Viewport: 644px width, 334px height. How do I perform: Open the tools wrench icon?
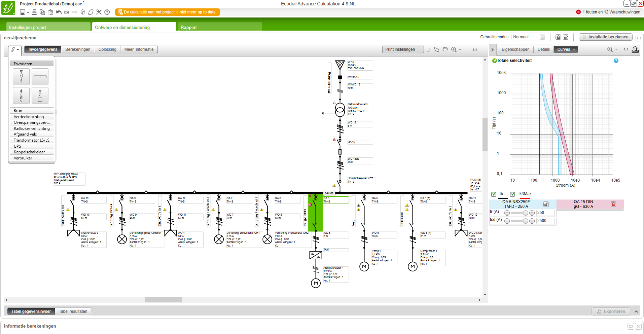[99, 12]
